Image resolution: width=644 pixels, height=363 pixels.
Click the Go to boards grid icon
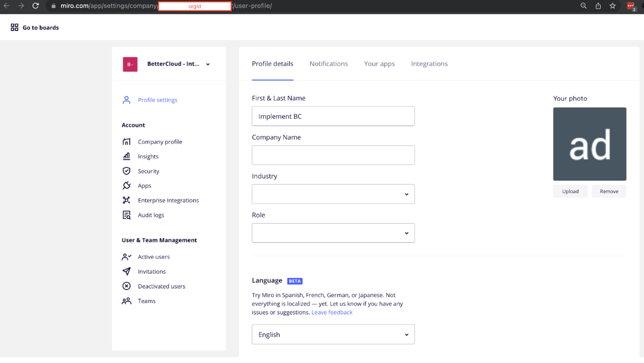click(14, 27)
